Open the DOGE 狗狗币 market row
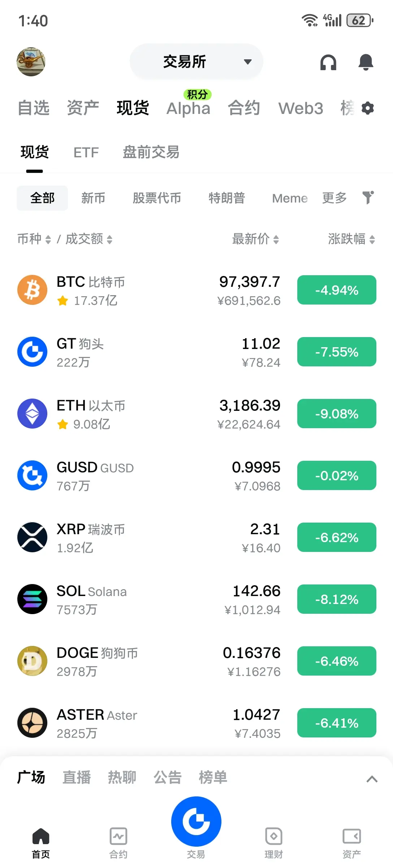Screen dimensions: 393x868 pyautogui.click(x=196, y=661)
